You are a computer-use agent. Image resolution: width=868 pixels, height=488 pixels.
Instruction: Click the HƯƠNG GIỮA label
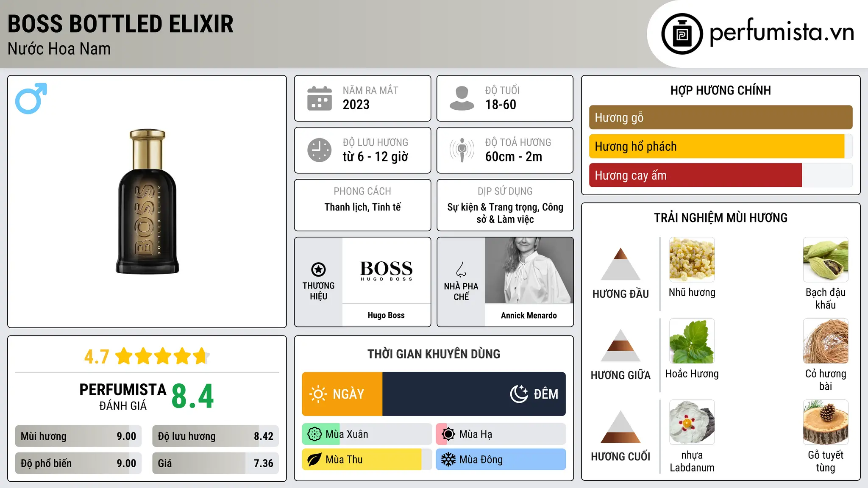click(620, 375)
